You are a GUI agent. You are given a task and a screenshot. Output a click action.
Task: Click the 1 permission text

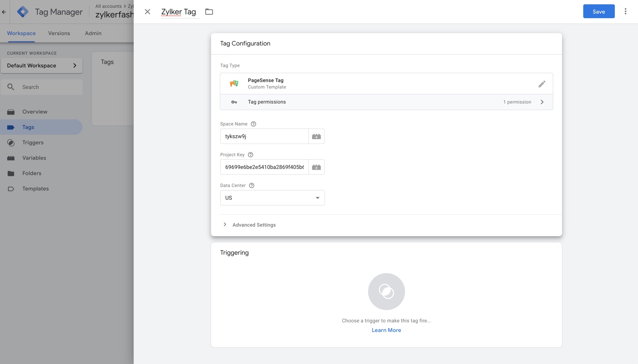(x=517, y=102)
